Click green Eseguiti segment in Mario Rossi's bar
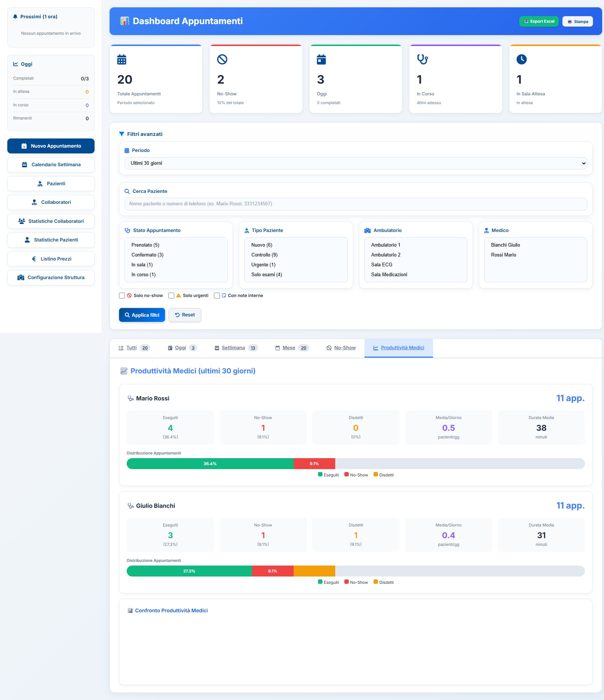 click(210, 464)
